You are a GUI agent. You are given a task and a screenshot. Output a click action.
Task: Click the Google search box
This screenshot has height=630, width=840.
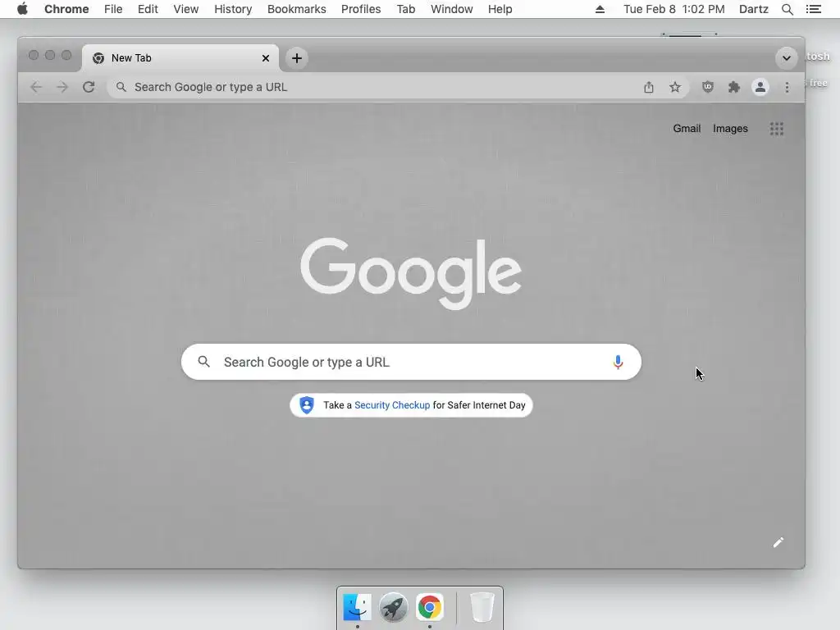click(411, 362)
